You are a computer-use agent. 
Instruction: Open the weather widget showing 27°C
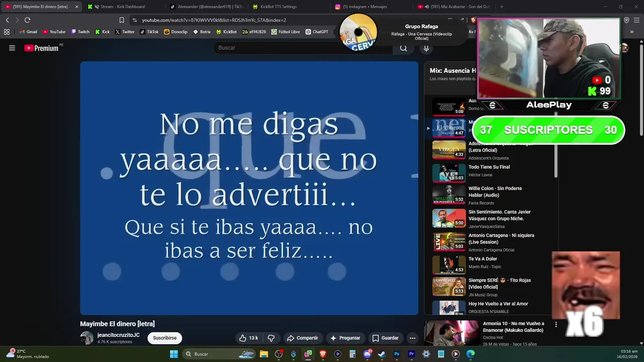point(28,354)
